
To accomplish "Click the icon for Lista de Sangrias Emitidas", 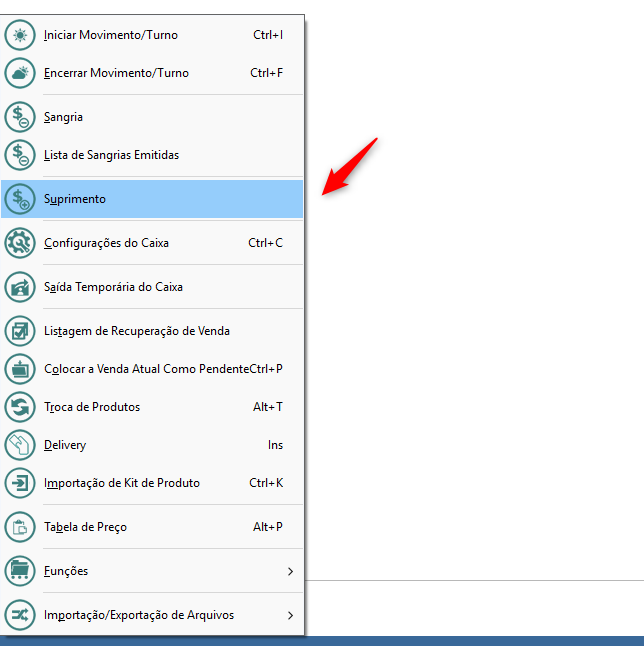I will coord(20,155).
